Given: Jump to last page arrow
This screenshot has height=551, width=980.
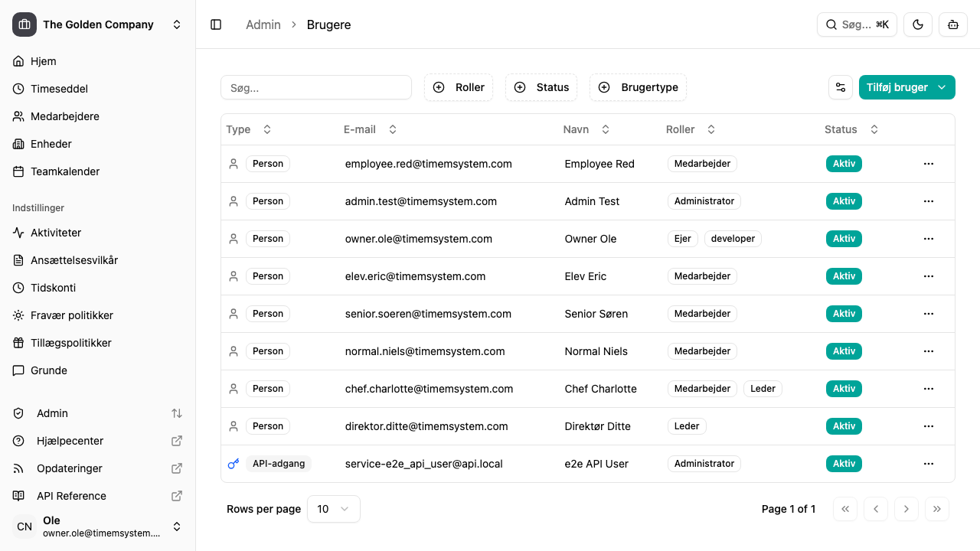Looking at the screenshot, I should click(x=937, y=509).
